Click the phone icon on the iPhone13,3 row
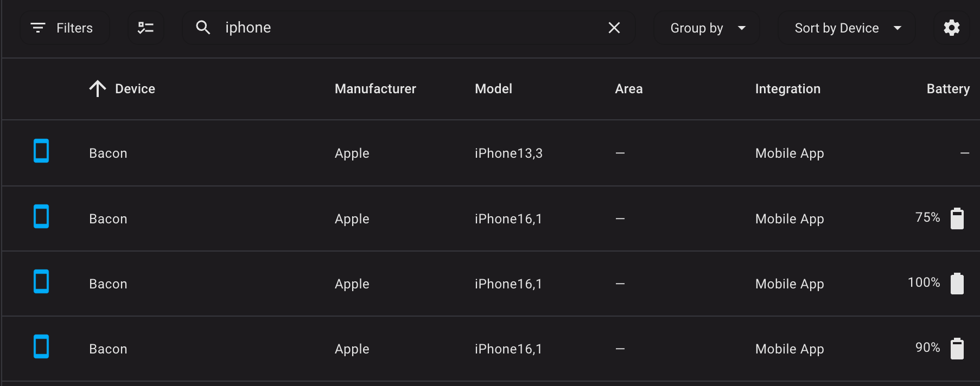980x386 pixels. (41, 152)
